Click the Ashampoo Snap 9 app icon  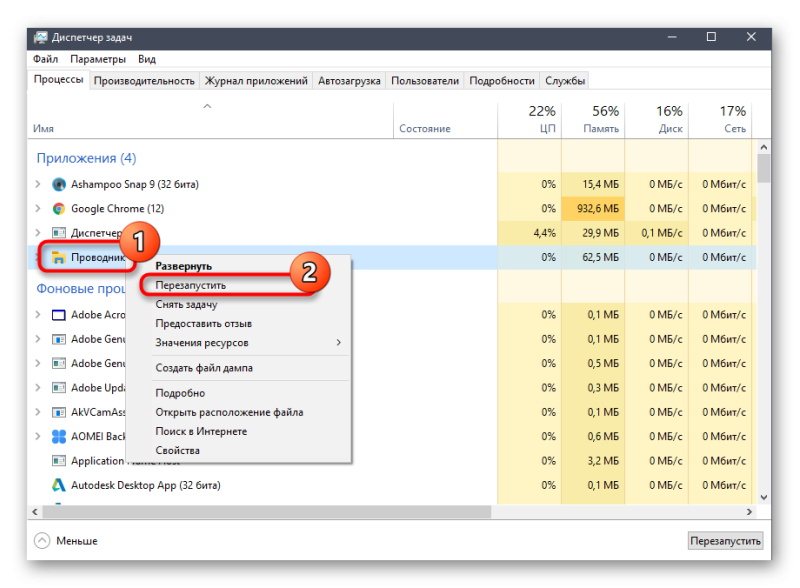[59, 184]
